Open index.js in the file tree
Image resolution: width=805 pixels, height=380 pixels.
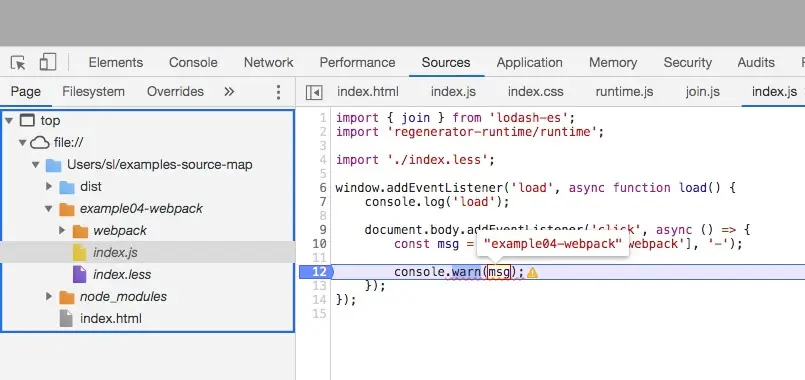click(x=115, y=253)
